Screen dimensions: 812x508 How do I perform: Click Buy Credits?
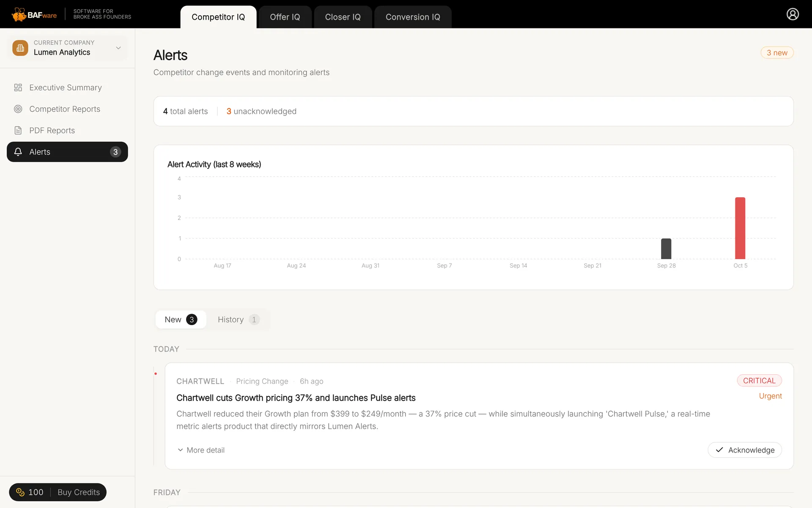79,492
